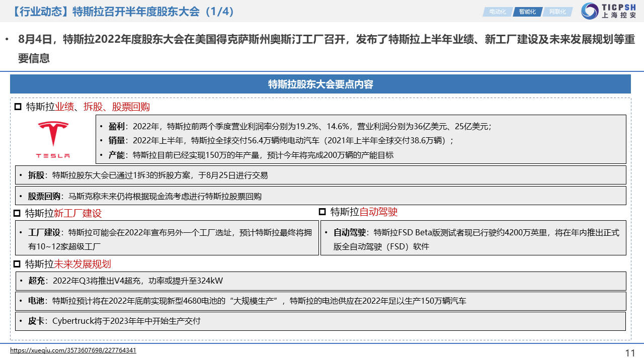Select the 电池 4680 battery text box
The height and width of the screenshot is (362, 644).
320,301
